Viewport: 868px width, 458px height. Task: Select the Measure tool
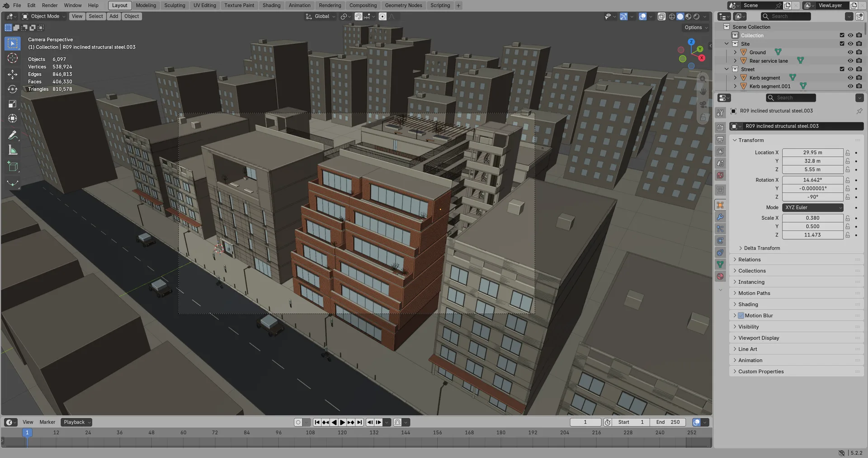click(x=13, y=150)
